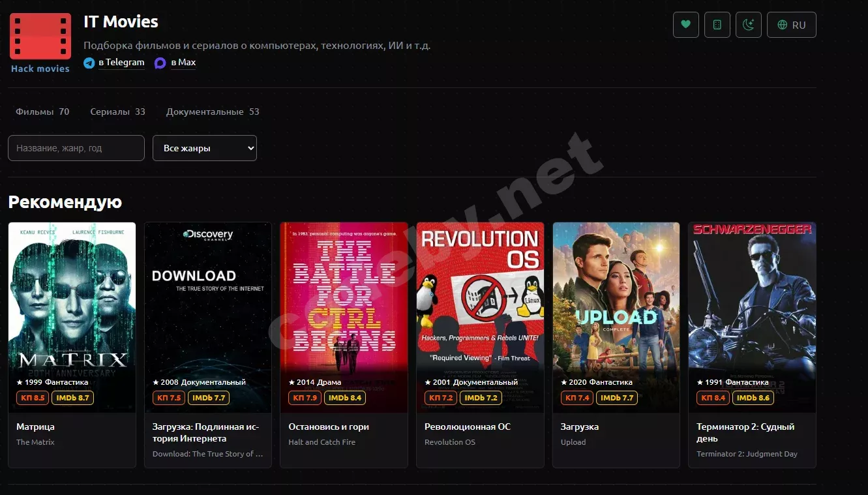Click the 2008 Документальный label

pyautogui.click(x=199, y=382)
